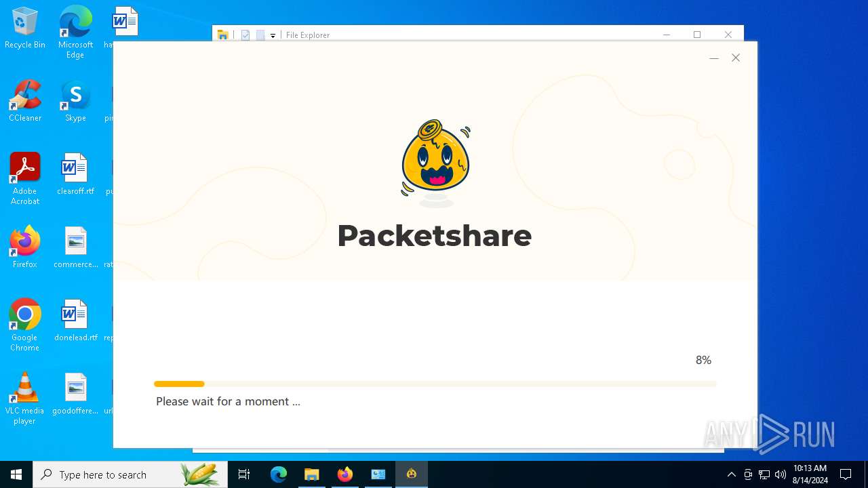This screenshot has height=488, width=868.
Task: Open Task View from the taskbar
Action: [x=244, y=474]
